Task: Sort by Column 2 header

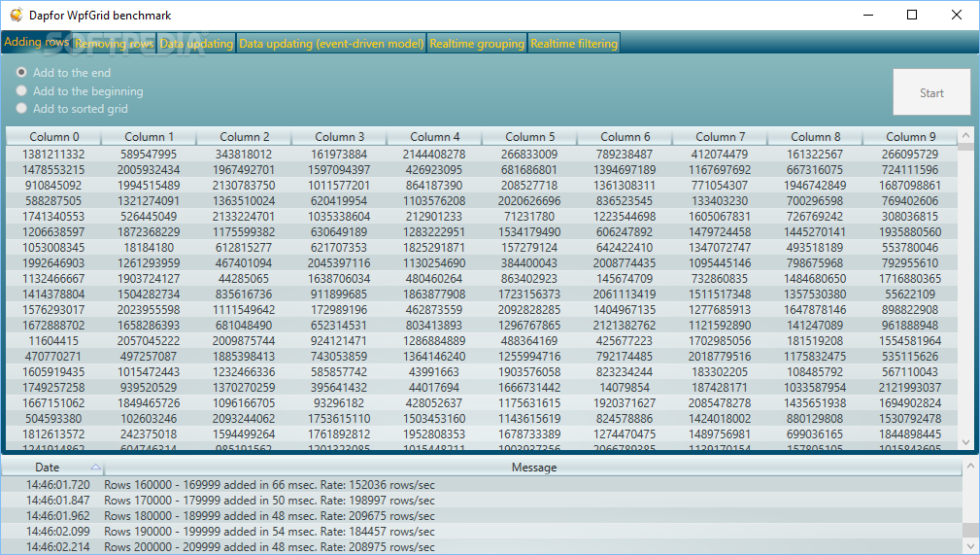Action: click(x=245, y=136)
